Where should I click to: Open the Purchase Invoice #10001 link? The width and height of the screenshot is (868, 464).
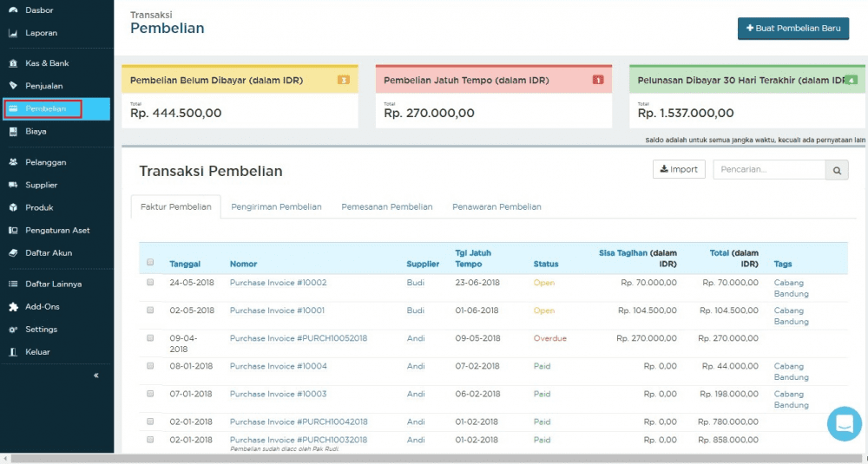point(277,310)
